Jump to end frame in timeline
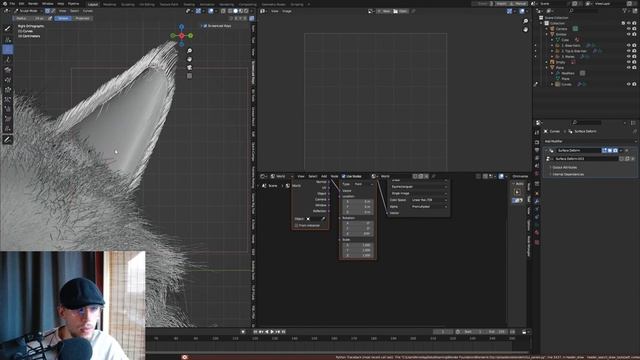 point(284,332)
